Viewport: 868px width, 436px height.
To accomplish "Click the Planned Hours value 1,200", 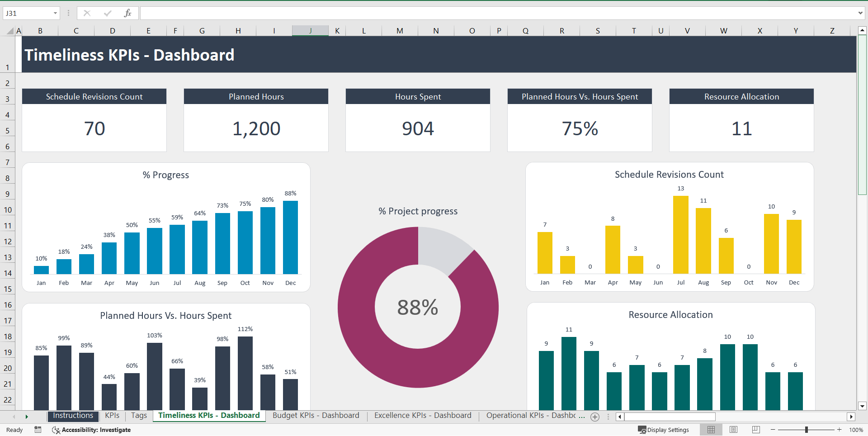I will pyautogui.click(x=256, y=128).
